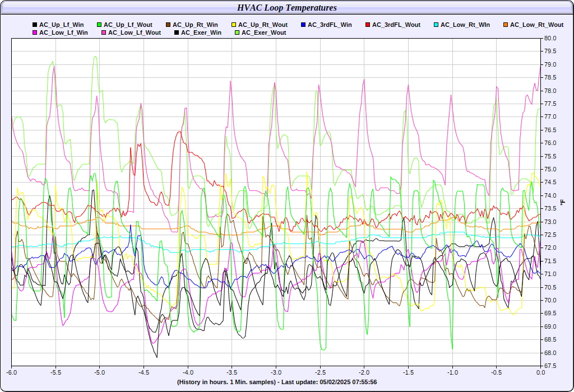Click the 74.5 temperature tick label
Viewport: 574px width, 392px height.
point(550,183)
